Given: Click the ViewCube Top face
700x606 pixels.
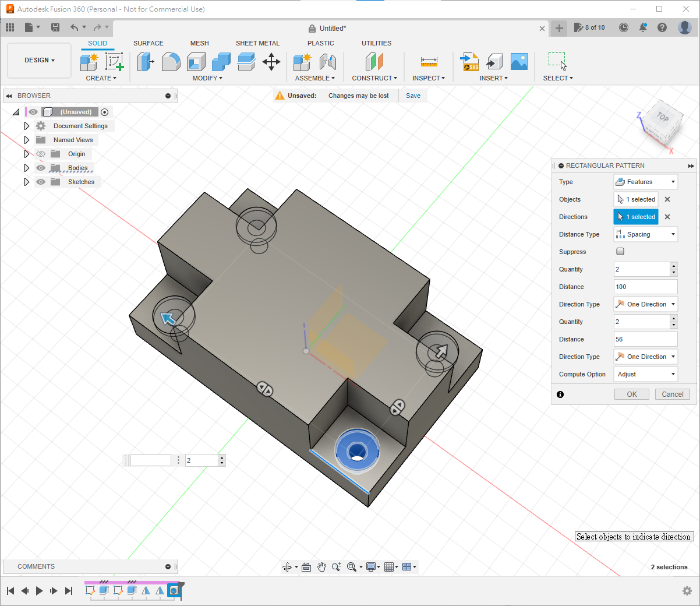Looking at the screenshot, I should point(662,118).
